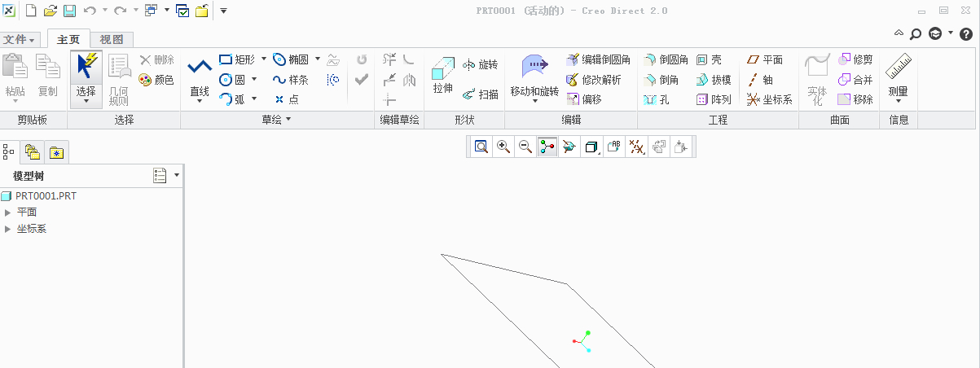980x368 pixels.
Task: Open the Redo history dropdown arrow
Action: [136, 11]
